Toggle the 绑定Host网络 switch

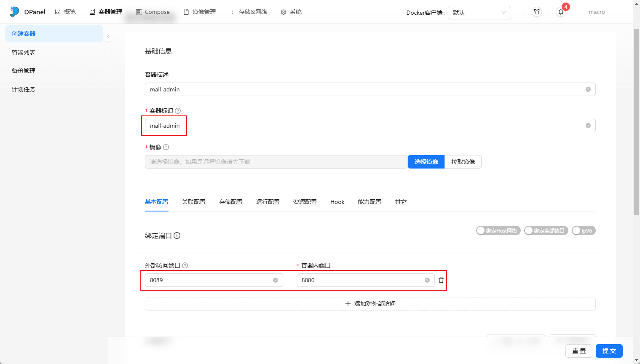click(x=498, y=230)
